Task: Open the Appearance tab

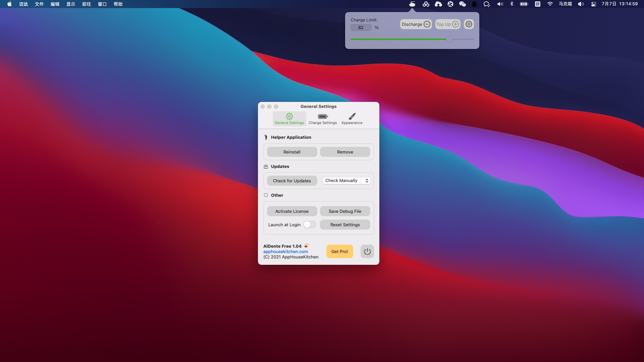Action: [x=352, y=119]
